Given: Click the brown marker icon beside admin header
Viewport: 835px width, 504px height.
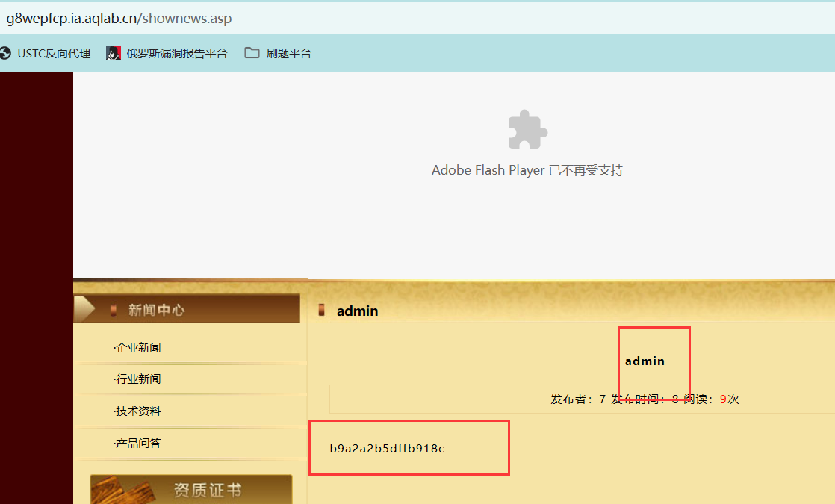Looking at the screenshot, I should tap(322, 311).
